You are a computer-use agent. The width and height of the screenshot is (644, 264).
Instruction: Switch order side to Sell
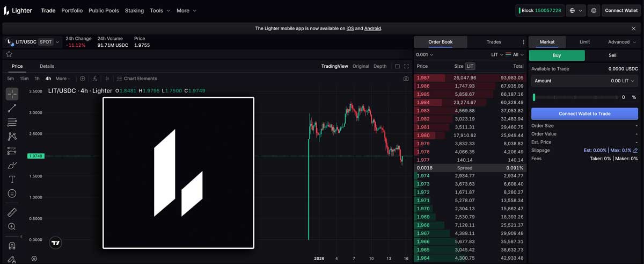point(612,55)
